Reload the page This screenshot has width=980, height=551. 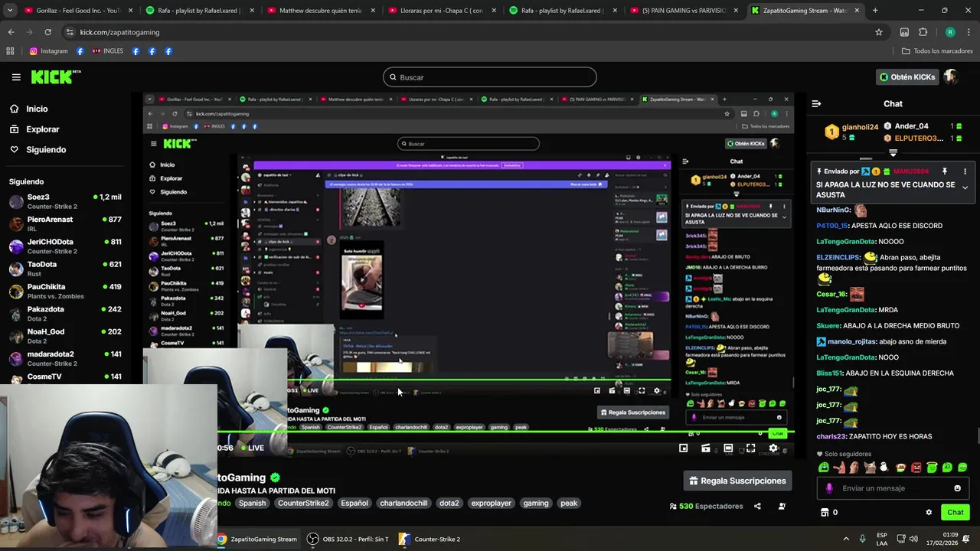[47, 32]
